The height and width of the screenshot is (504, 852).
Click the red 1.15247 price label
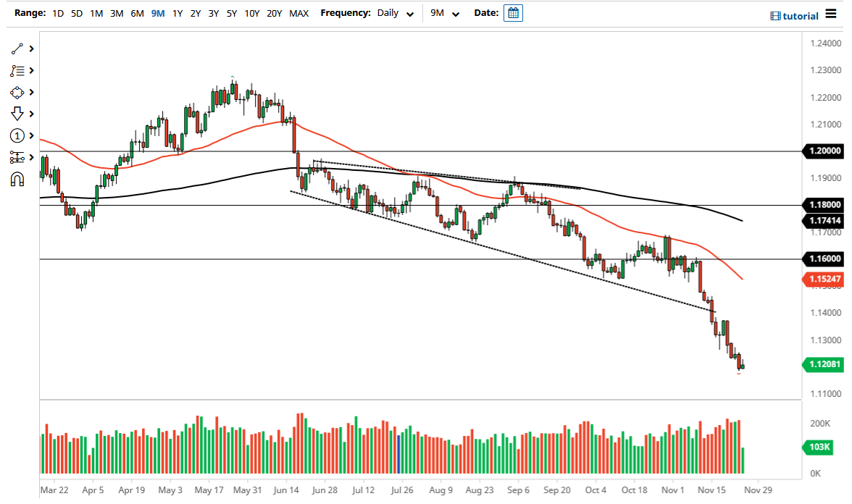point(826,278)
